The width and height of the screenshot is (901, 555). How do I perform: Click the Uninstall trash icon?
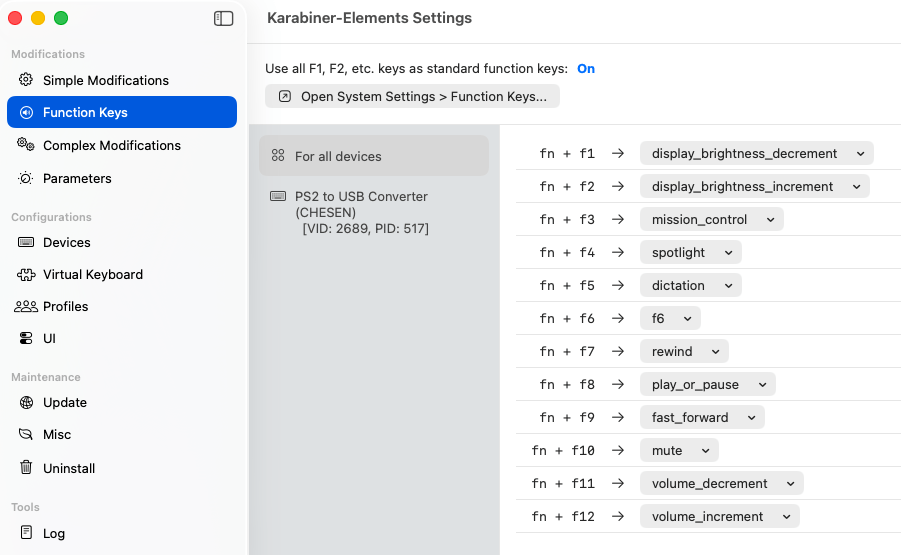pos(26,468)
